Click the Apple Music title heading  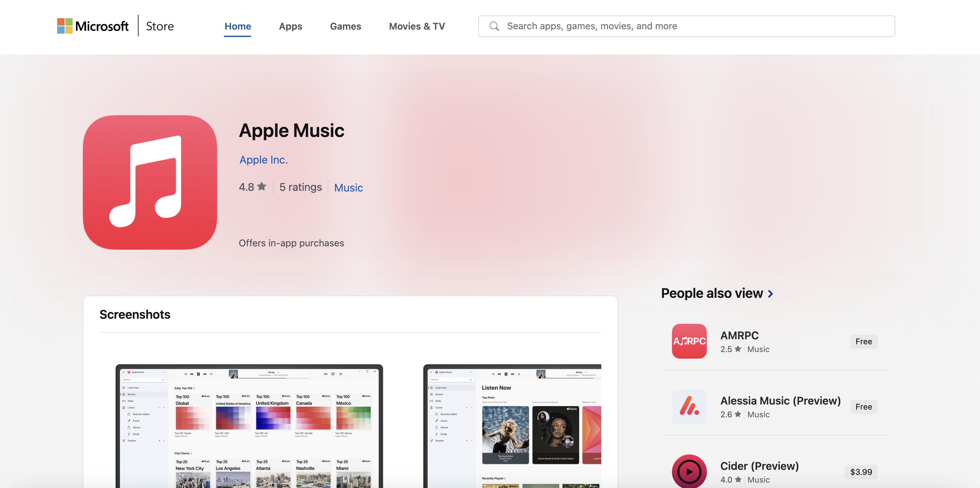(292, 131)
